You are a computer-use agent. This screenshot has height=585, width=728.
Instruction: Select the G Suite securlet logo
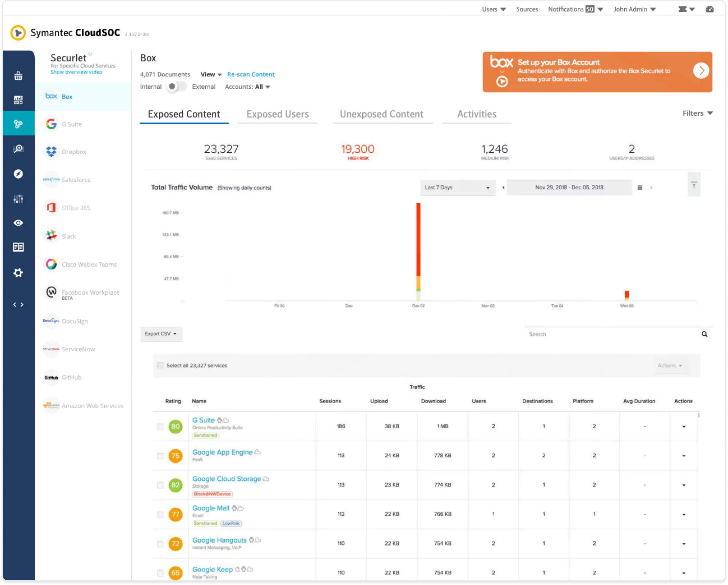(51, 124)
